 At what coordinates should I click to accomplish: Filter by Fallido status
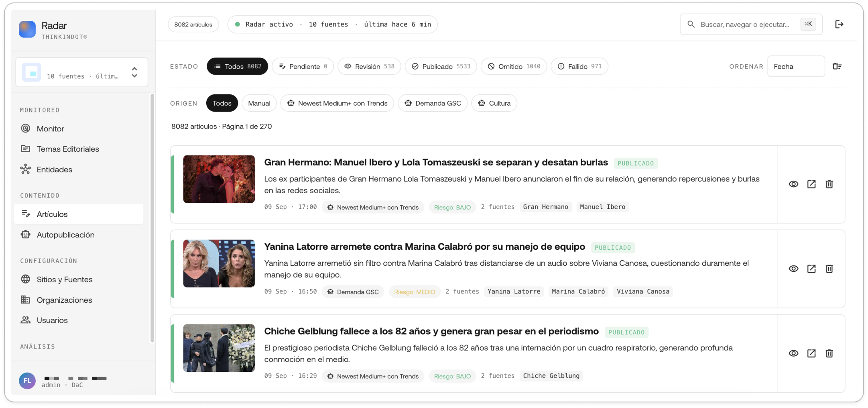(x=579, y=66)
